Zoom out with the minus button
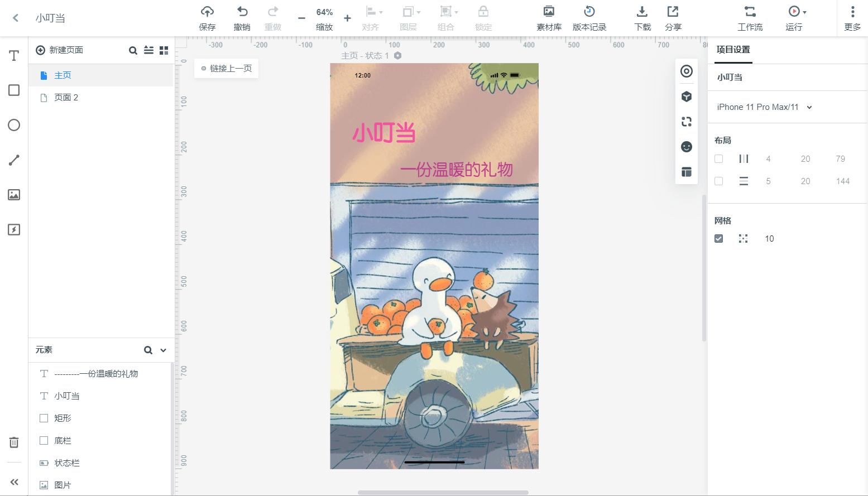Viewport: 868px width, 496px height. 301,18
